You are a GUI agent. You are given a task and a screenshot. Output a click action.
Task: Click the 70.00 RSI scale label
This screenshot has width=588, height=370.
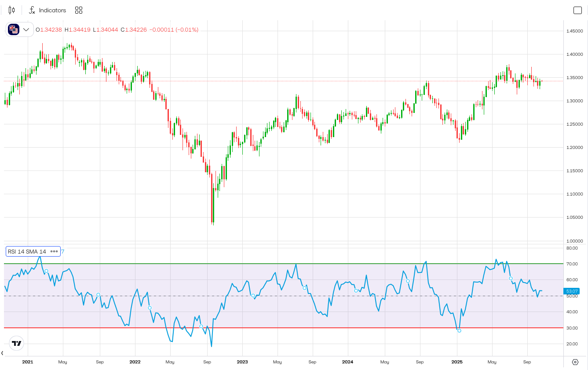click(x=572, y=264)
